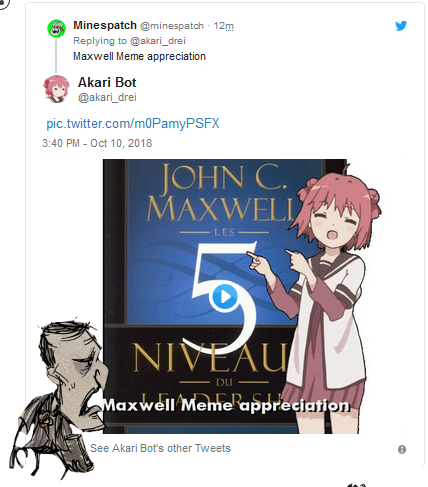Open the pic.twitter.com/m0PamyPSFX link
This screenshot has height=487, width=428.
[x=133, y=123]
